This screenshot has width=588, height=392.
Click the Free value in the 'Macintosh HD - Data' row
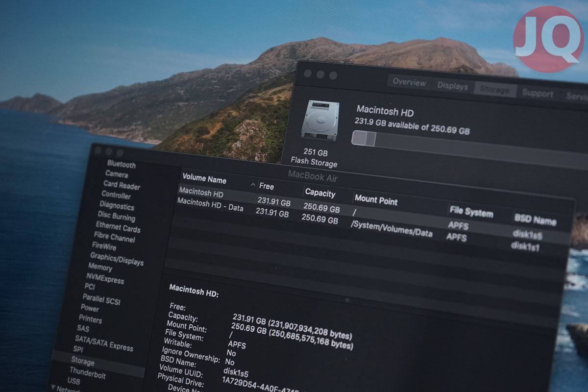pos(272,212)
